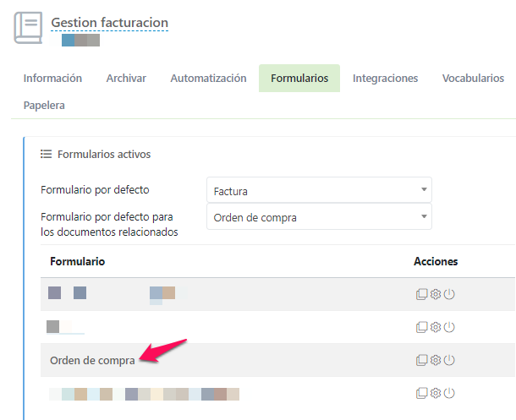The height and width of the screenshot is (420, 516).
Task: Switch to the Automatización tab
Action: tap(208, 79)
